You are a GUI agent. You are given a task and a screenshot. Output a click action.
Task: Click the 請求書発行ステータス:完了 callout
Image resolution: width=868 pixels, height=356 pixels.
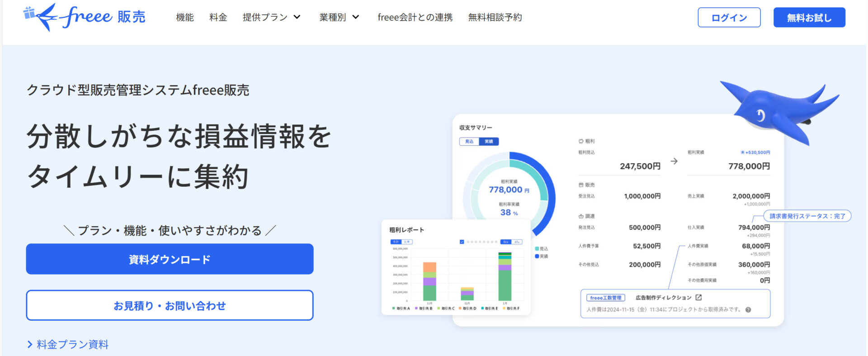[807, 216]
